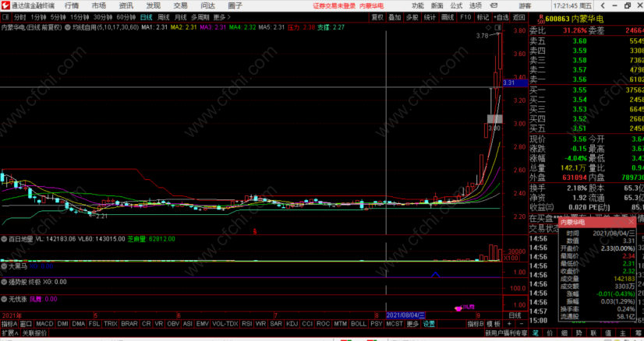Image resolution: width=644 pixels, height=341 pixels.
Task: Click the 细 tab icon at bottom right
Action: coord(564,332)
